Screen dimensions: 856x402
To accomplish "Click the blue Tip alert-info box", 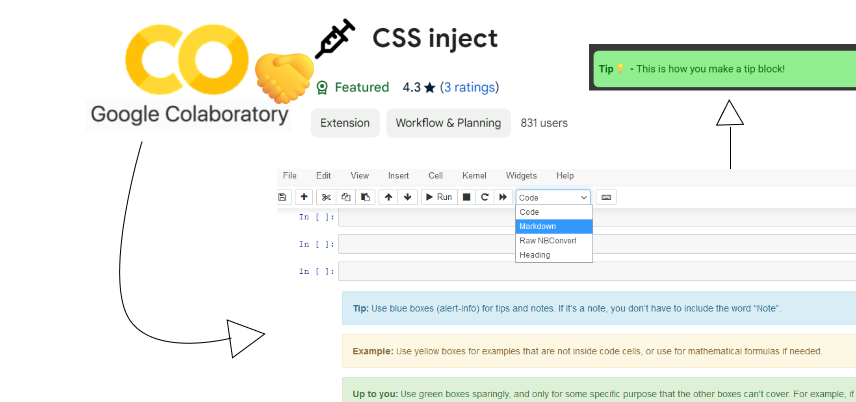I will [599, 308].
